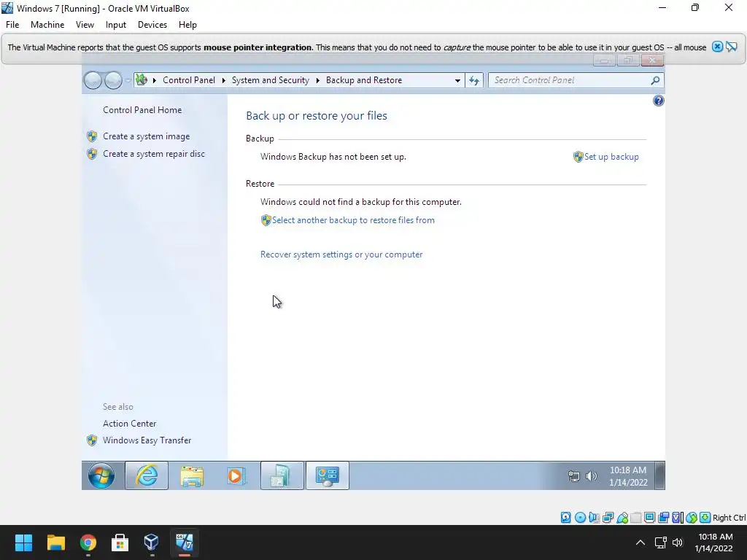Open Windows Media Player on Windows 7 taskbar

click(236, 475)
